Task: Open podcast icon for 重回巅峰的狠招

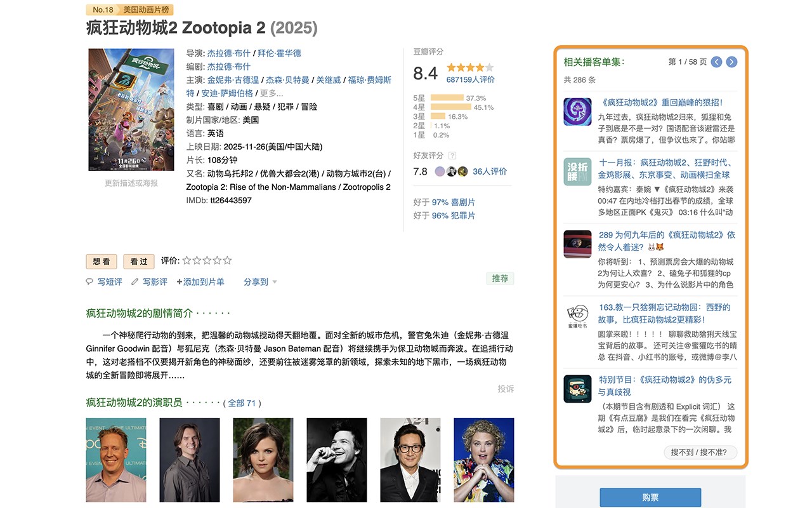Action: pyautogui.click(x=577, y=112)
